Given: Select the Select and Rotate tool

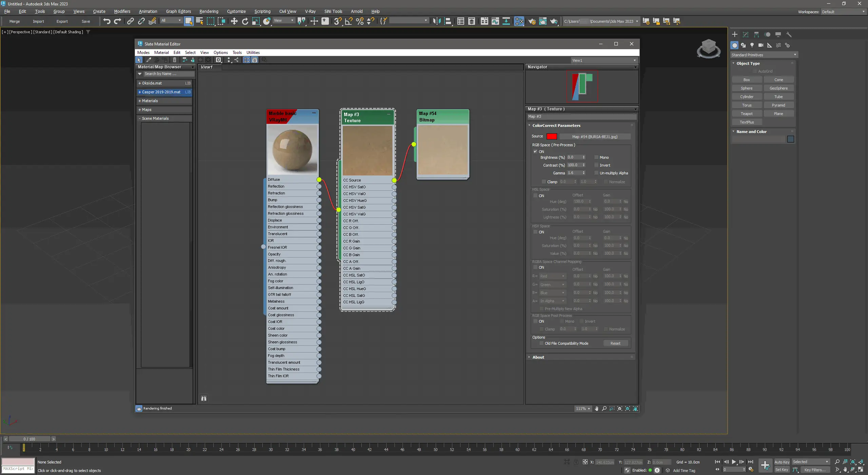Looking at the screenshot, I should tap(245, 21).
